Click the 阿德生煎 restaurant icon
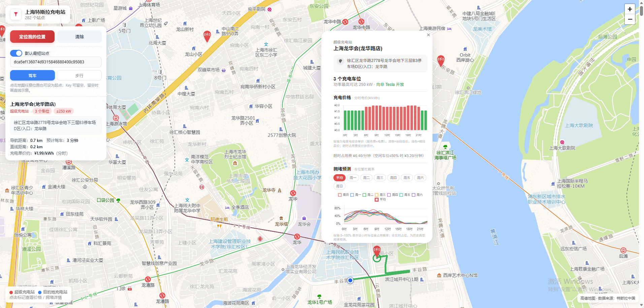This screenshot has height=308, width=644. pos(219,226)
